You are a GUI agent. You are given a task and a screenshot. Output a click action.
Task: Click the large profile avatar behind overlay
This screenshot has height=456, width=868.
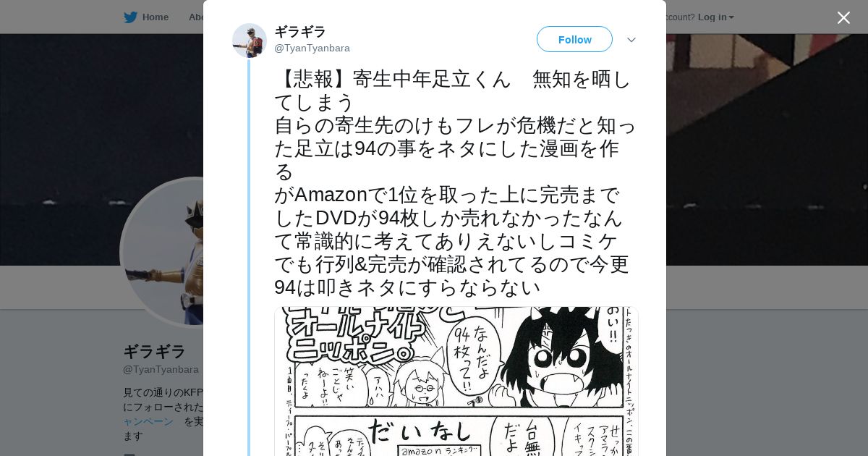click(x=162, y=253)
